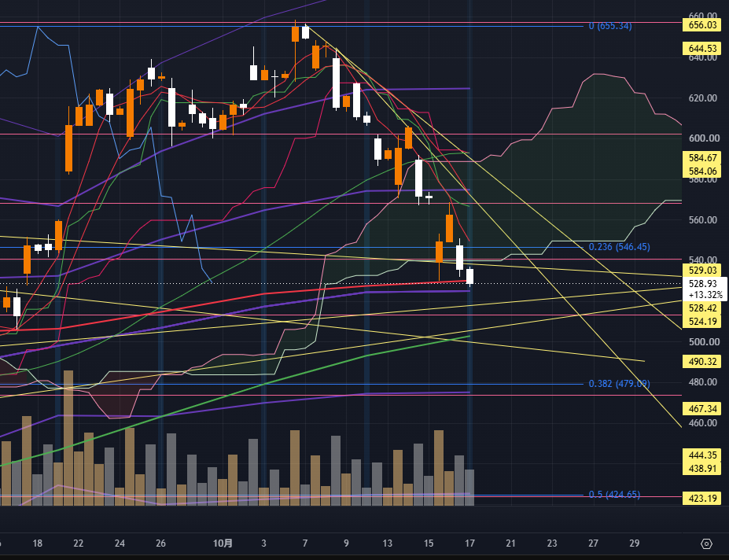
Task: Click date 22 on the time axis
Action: coord(78,543)
